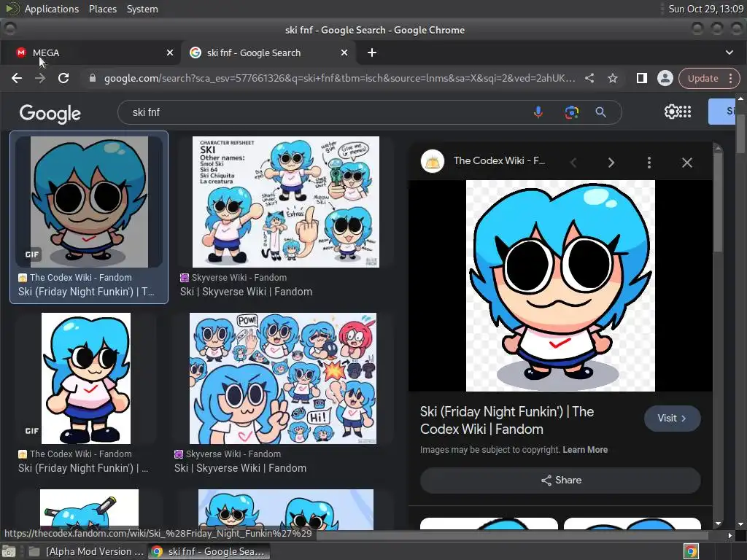Go to Google homepage via logo
Image resolution: width=747 pixels, height=560 pixels.
tap(50, 113)
